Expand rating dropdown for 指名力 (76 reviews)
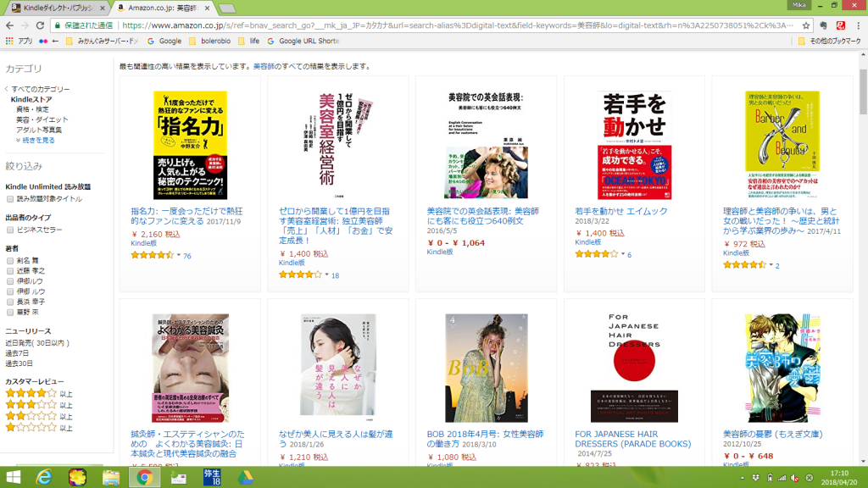The image size is (868, 488). pos(179,255)
